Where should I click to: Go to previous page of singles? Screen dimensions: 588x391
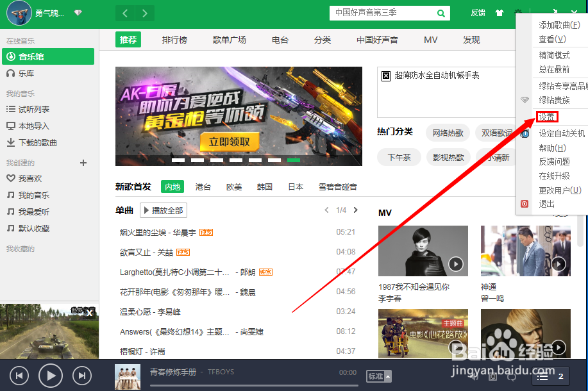326,210
